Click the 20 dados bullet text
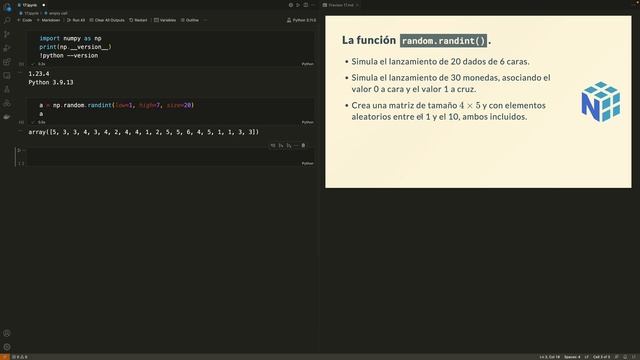 click(440, 62)
